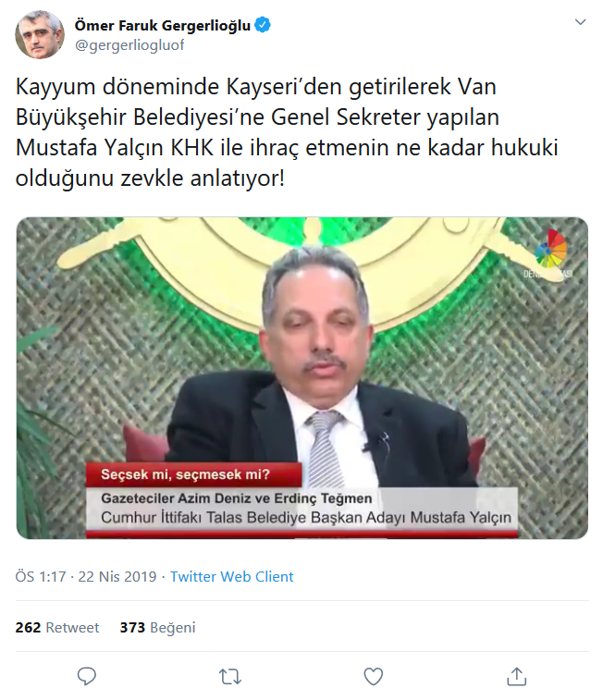Click the @gergerliogluof handle
Image resolution: width=603 pixels, height=700 pixels.
point(129,45)
